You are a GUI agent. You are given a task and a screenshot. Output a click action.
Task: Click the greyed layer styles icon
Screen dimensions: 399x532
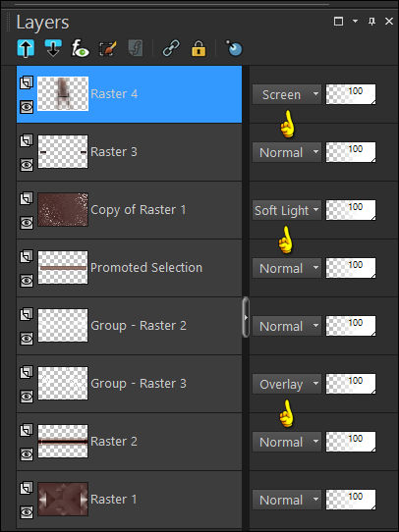pyautogui.click(x=136, y=48)
